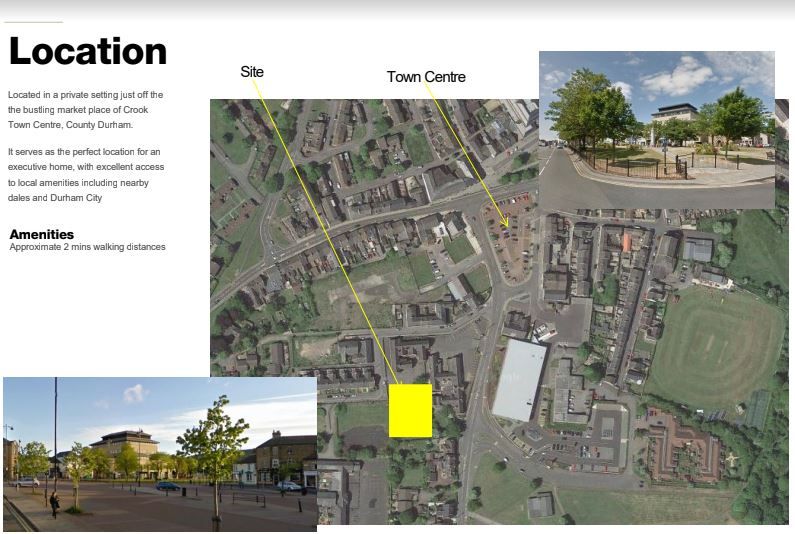This screenshot has width=795, height=534.
Task: Click the pedestrian in the street photo
Action: [54, 503]
